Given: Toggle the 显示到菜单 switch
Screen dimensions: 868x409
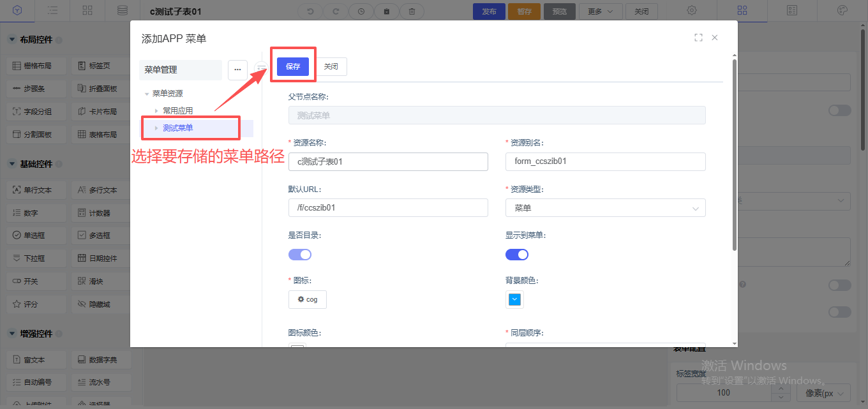Looking at the screenshot, I should tap(517, 255).
